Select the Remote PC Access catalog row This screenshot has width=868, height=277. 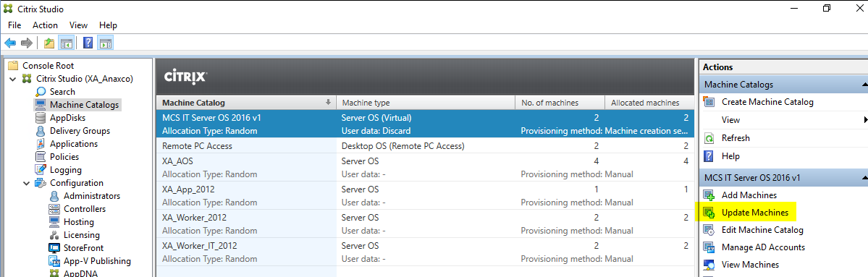pyautogui.click(x=425, y=147)
